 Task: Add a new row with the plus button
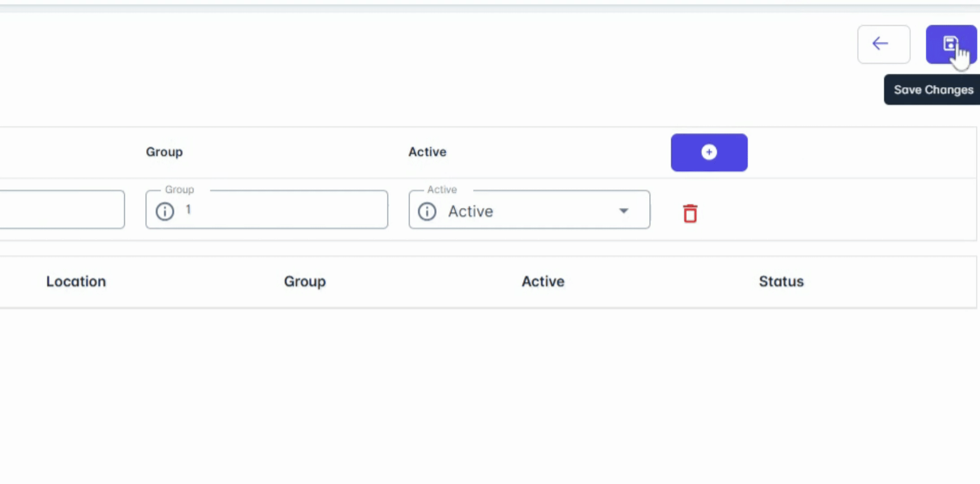pos(709,152)
